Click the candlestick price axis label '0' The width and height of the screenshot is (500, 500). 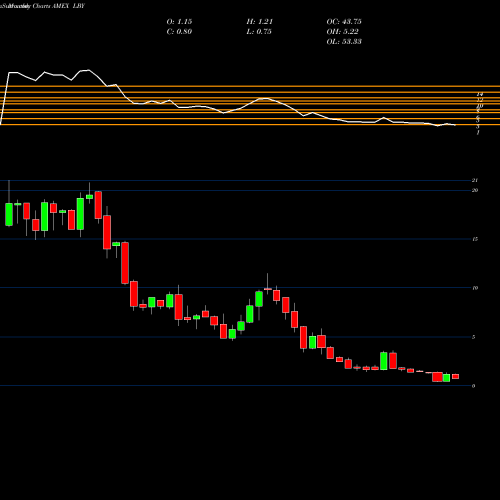pos(473,386)
